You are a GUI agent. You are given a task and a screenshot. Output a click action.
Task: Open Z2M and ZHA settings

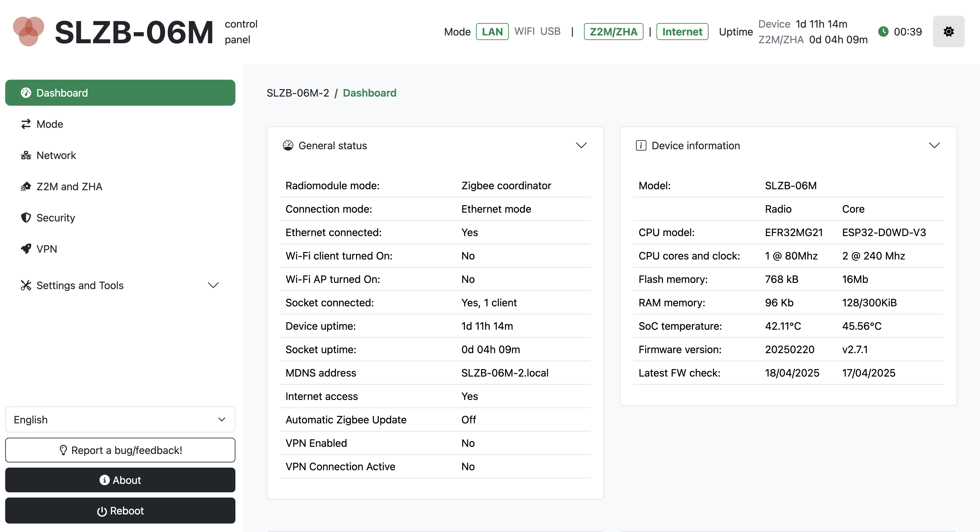click(x=120, y=186)
